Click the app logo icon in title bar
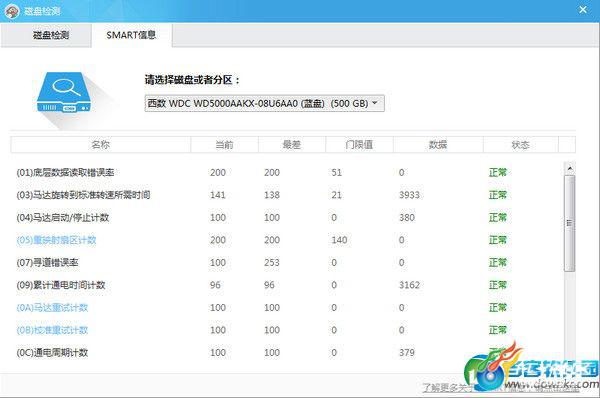 point(12,10)
